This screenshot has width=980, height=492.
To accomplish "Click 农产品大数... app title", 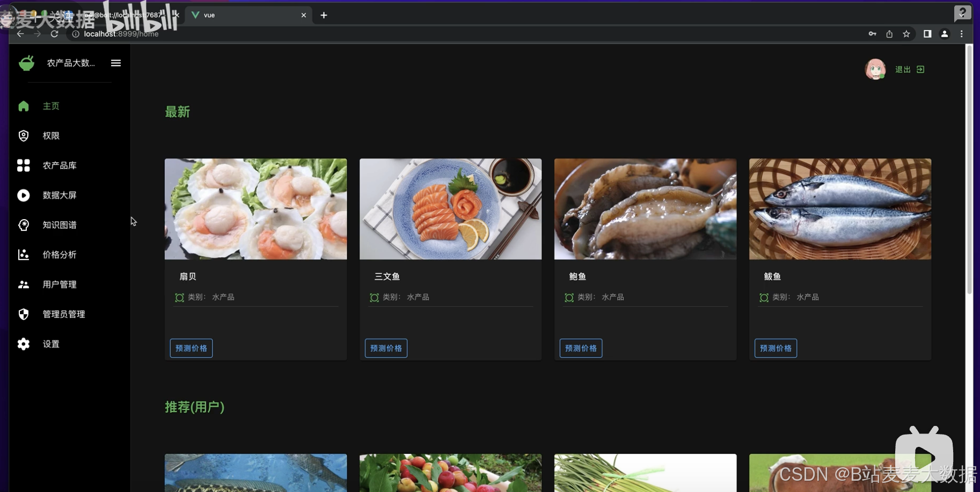I will point(71,63).
